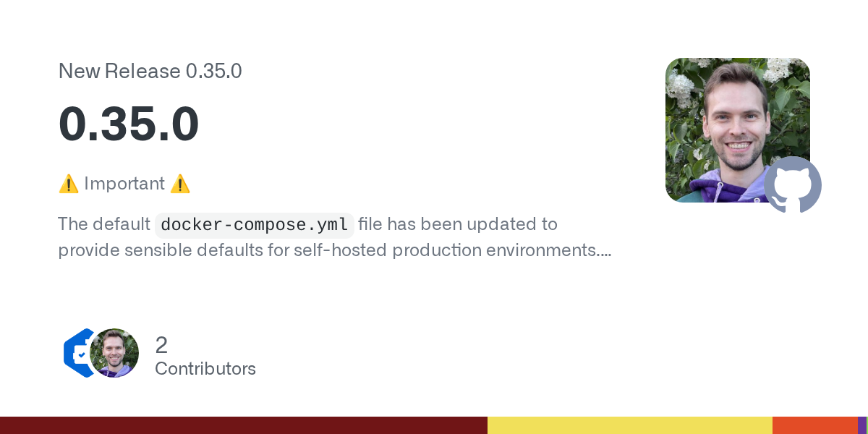
Task: Open the Contributors label
Action: coord(205,369)
